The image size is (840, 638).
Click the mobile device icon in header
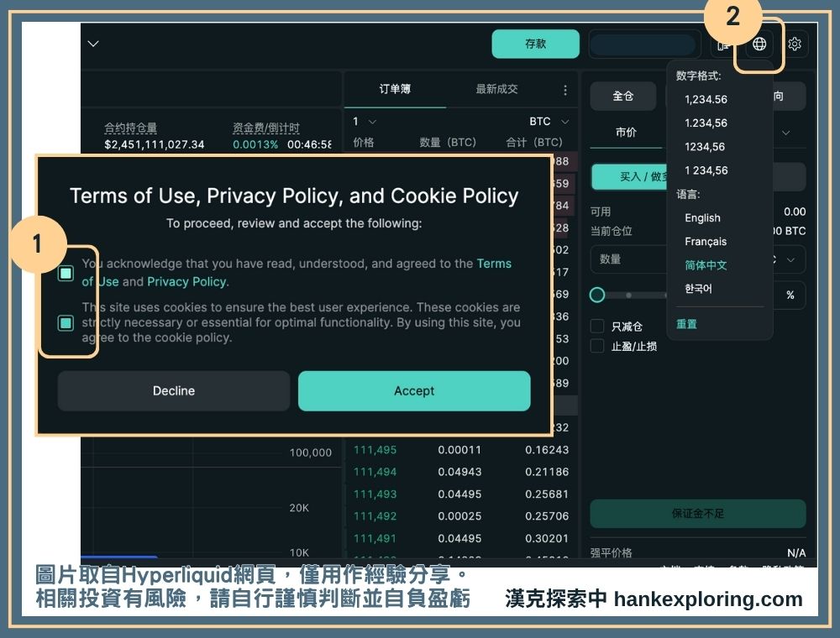[x=722, y=44]
